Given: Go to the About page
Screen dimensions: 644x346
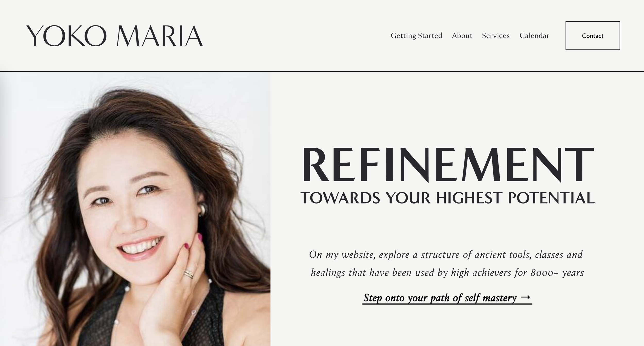Looking at the screenshot, I should [x=462, y=36].
